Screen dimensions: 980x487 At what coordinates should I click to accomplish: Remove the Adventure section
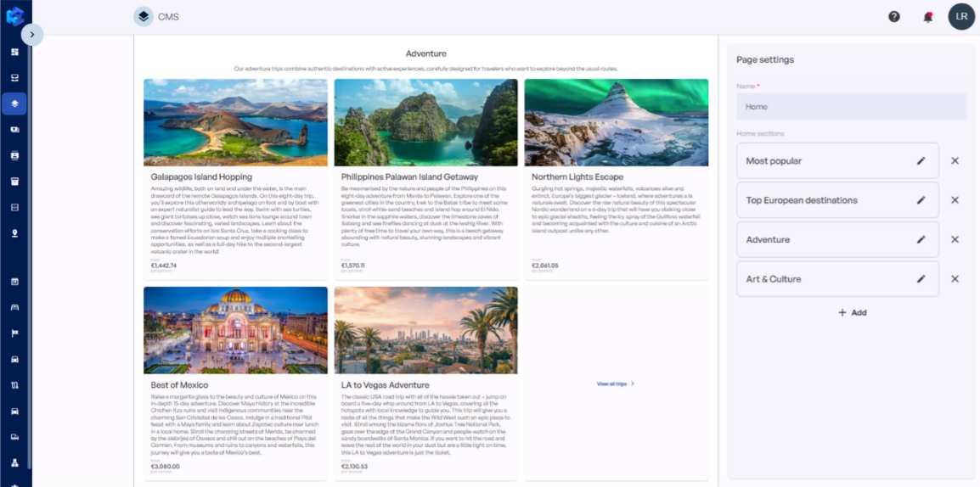(x=955, y=240)
